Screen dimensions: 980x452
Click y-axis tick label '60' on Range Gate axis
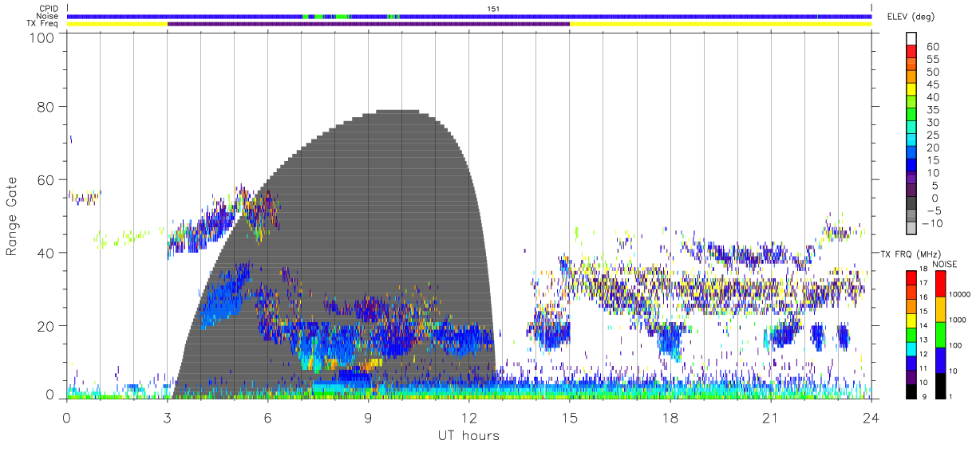pos(45,179)
